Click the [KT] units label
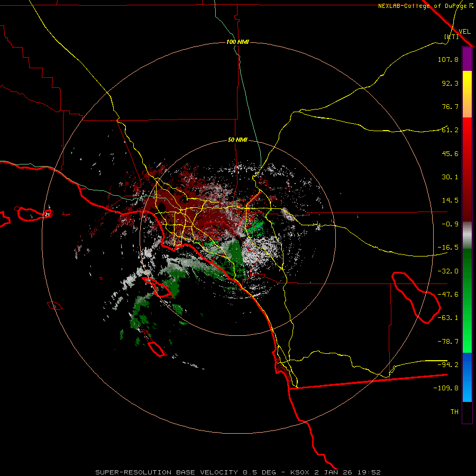476x476 pixels. (452, 36)
